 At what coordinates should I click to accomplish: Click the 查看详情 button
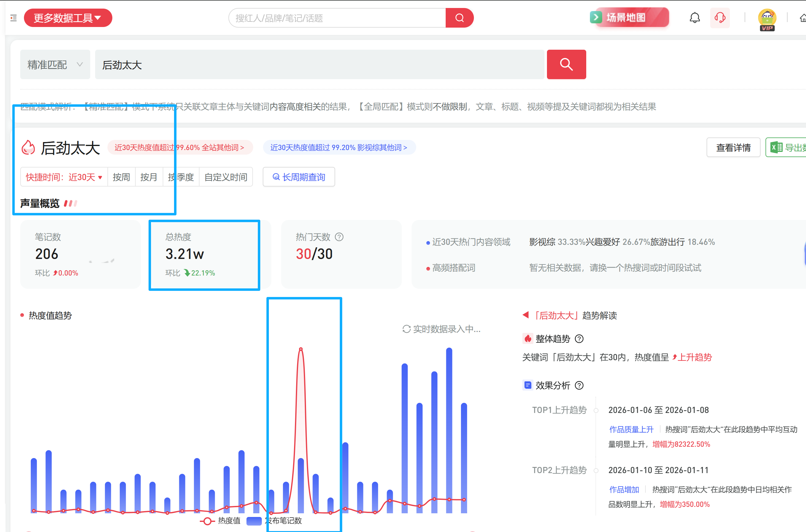[733, 148]
